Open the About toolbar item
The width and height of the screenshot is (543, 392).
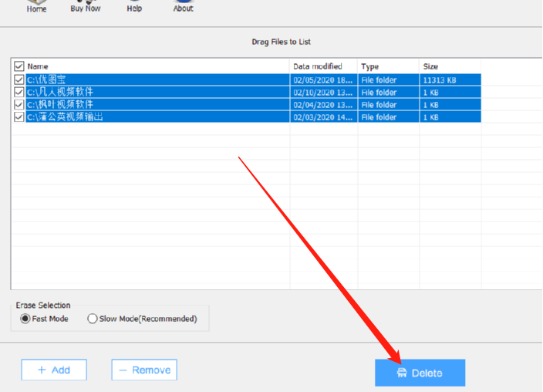183,8
